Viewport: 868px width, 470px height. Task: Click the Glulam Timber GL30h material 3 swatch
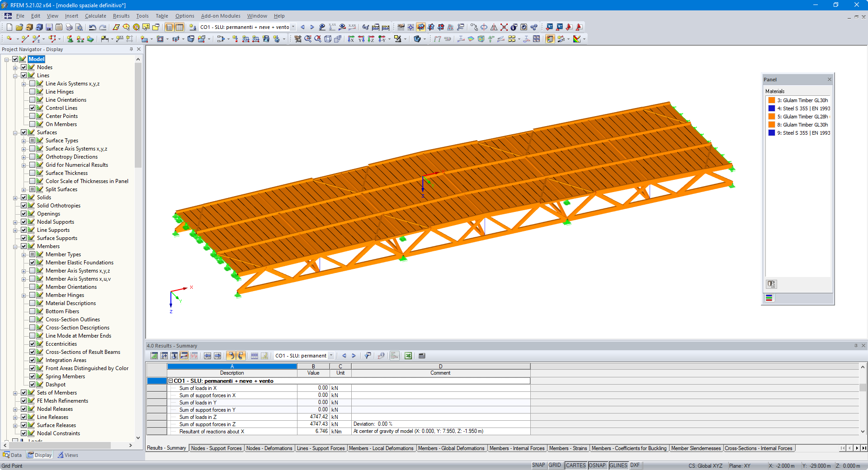(772, 100)
